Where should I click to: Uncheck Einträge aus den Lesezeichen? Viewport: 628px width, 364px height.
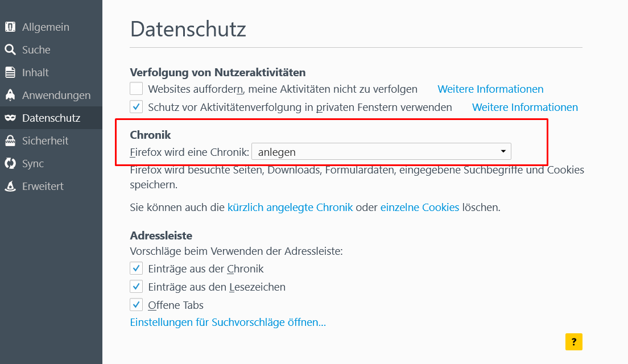(x=137, y=287)
